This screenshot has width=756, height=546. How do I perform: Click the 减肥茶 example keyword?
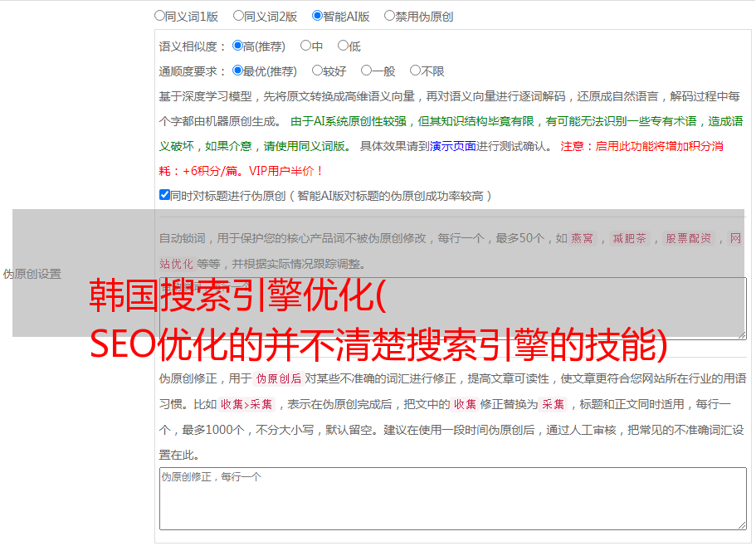pos(630,238)
